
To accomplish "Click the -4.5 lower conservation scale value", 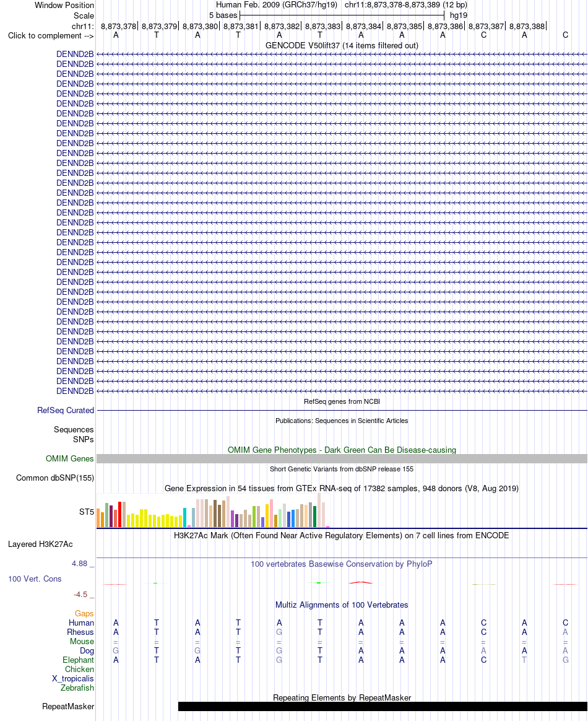I will tap(80, 594).
